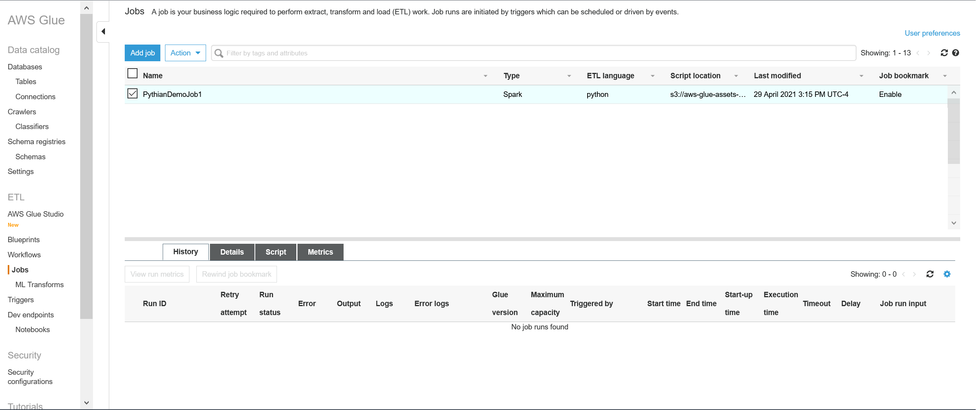Go to next page of jobs

coord(928,53)
